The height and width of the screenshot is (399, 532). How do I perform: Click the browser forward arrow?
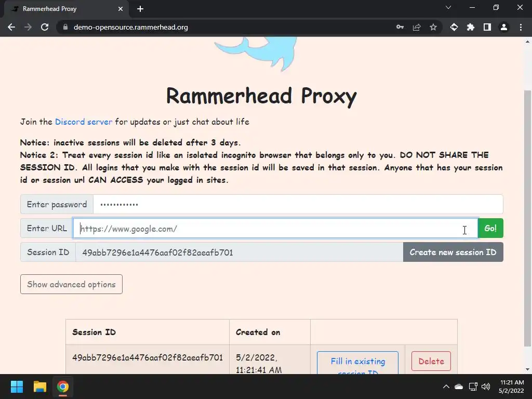pyautogui.click(x=28, y=27)
